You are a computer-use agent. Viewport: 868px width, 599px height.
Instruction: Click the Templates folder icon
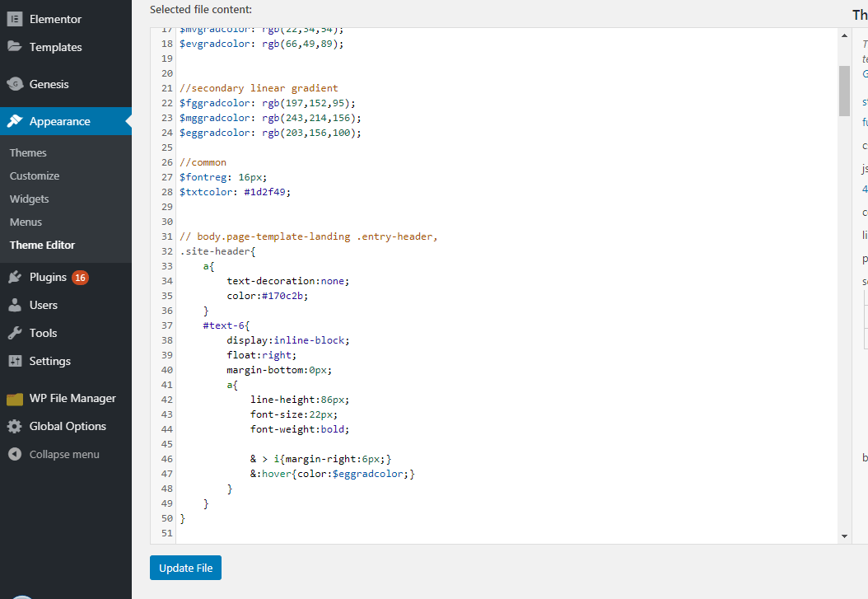[x=14, y=46]
